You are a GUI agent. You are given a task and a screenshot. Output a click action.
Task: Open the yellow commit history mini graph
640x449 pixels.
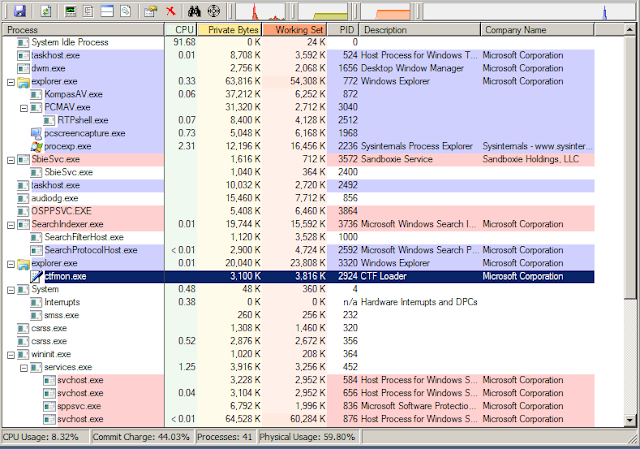pos(323,11)
